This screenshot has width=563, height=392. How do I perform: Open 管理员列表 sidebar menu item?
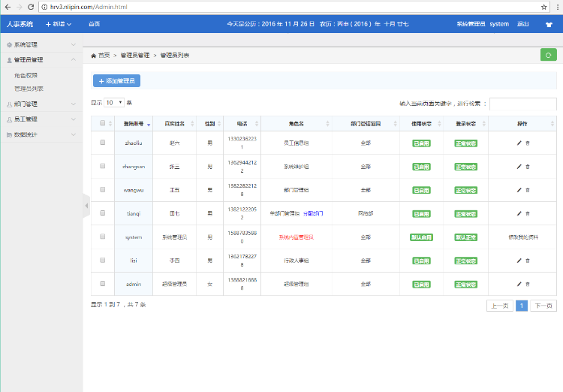coord(29,89)
